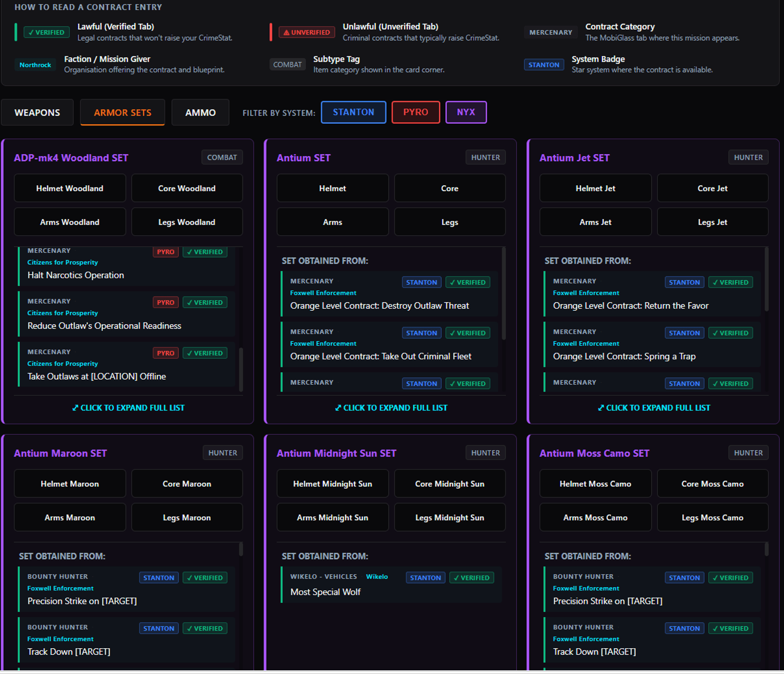Toggle the PYRO system filter

point(416,112)
